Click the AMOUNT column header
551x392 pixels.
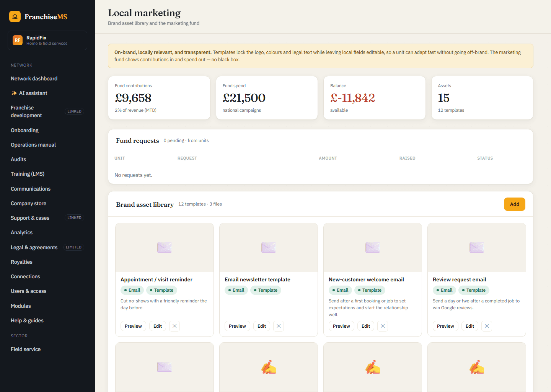[x=328, y=158]
